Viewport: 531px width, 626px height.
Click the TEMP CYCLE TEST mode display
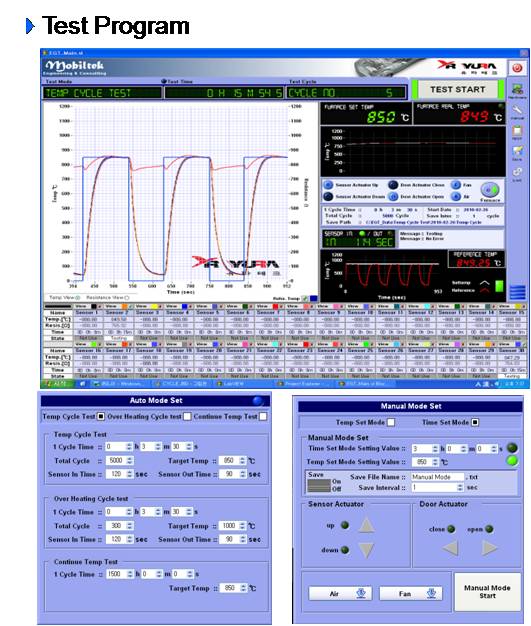click(102, 93)
